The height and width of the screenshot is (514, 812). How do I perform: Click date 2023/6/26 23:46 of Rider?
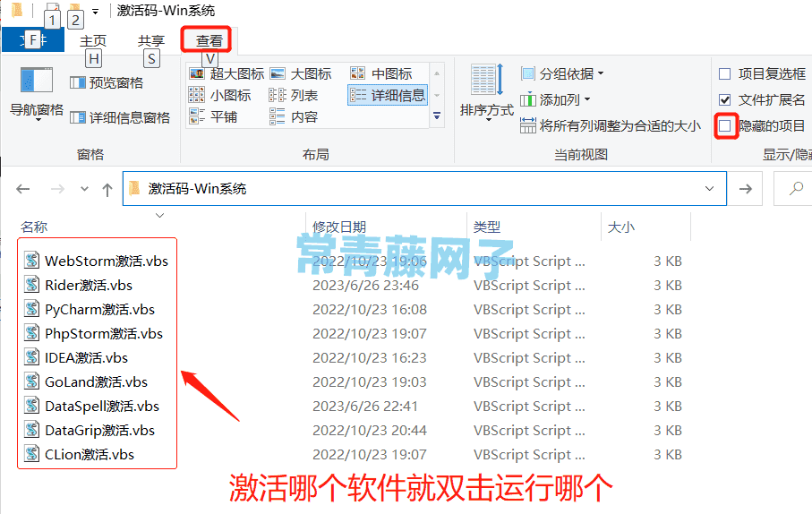tap(365, 285)
